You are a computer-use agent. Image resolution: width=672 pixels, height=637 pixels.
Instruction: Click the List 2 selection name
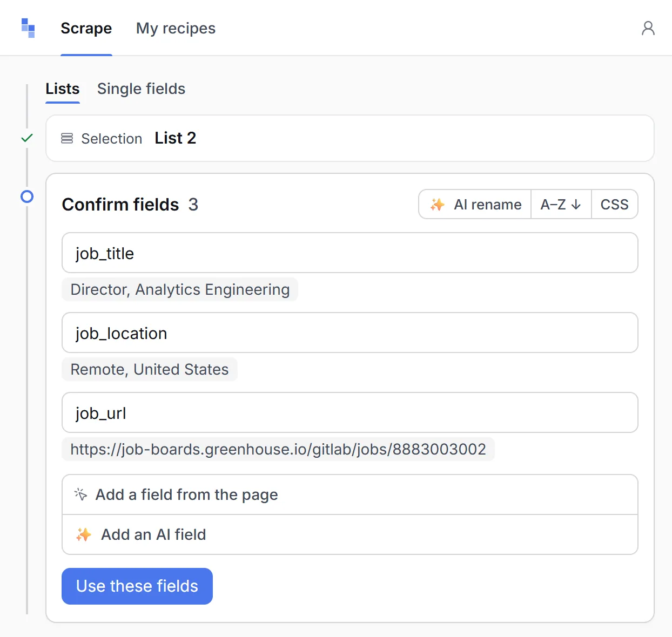[x=176, y=138]
